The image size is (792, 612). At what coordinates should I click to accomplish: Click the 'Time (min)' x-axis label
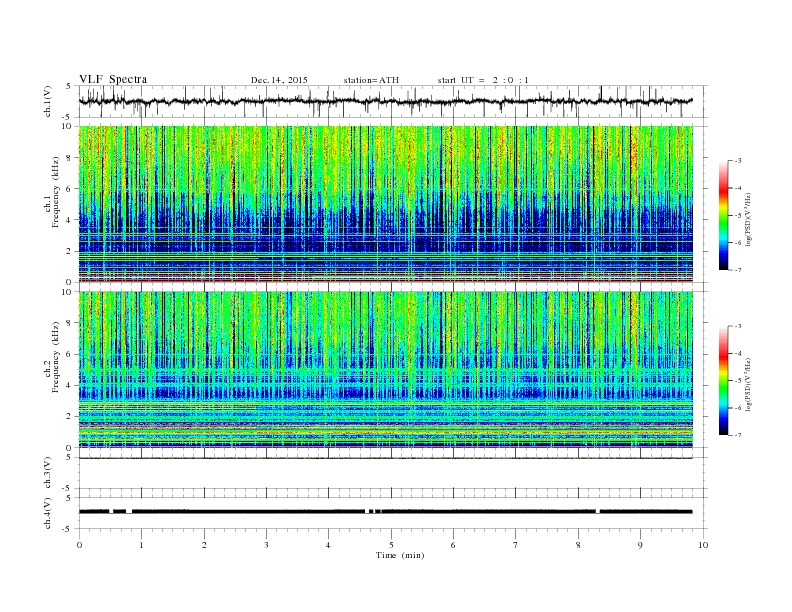[400, 555]
